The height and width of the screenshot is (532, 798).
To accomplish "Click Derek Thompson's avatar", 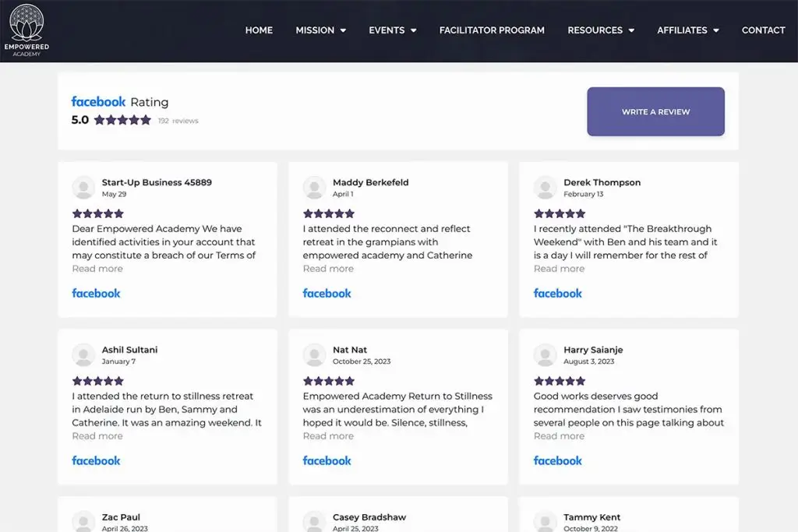I will [x=545, y=187].
